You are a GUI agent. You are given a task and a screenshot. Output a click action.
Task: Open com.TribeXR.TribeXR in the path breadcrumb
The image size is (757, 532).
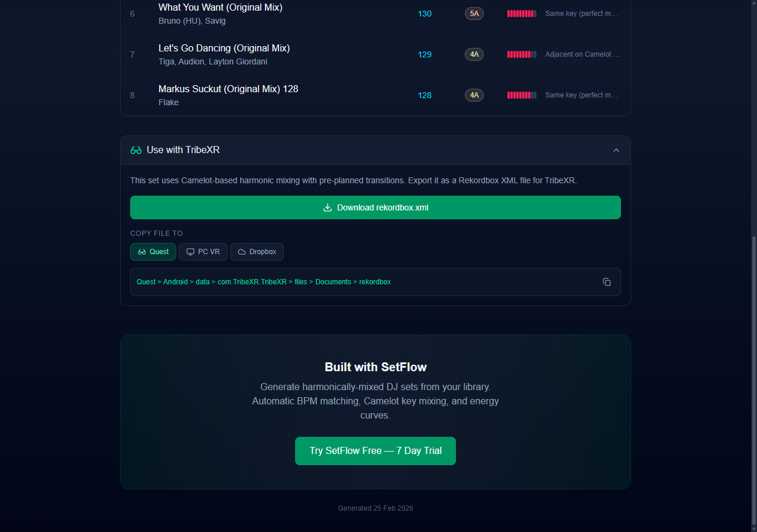click(252, 282)
